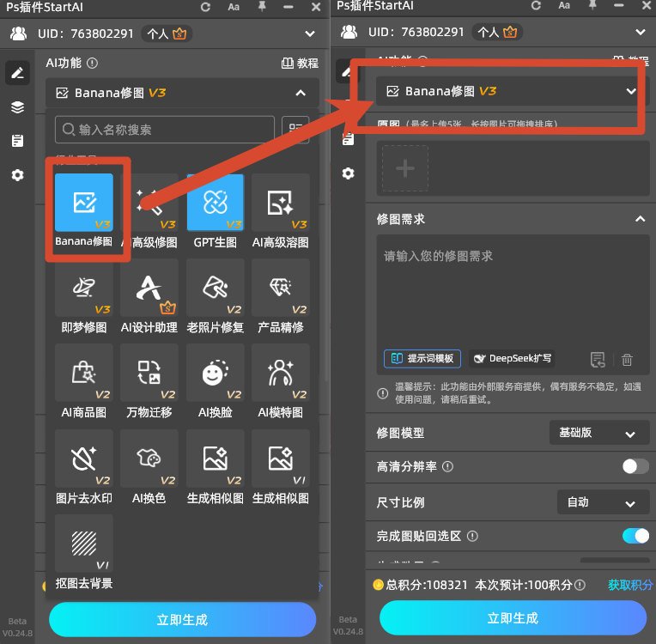
Task: Click 个人 membership badge in left panel
Action: click(167, 33)
